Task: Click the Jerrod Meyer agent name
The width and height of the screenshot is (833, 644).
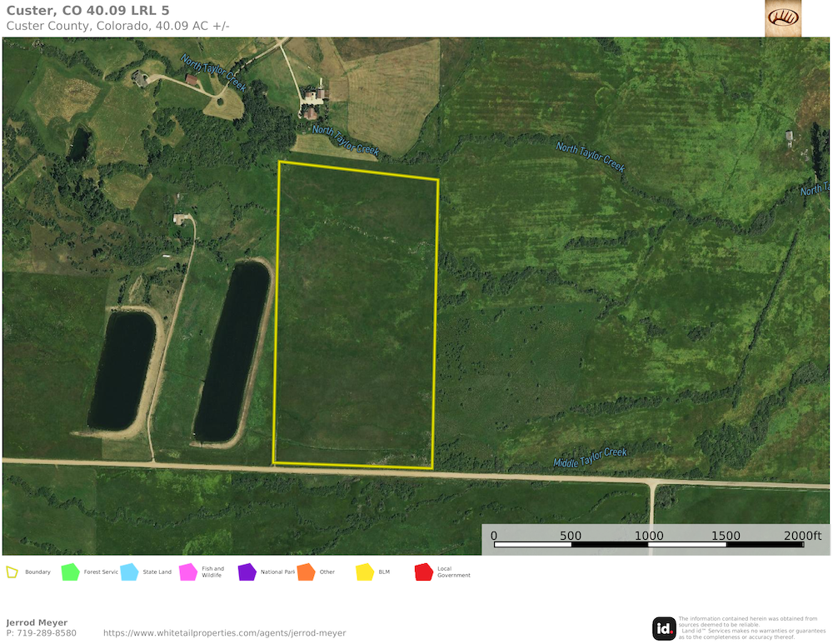Action: pos(37,622)
